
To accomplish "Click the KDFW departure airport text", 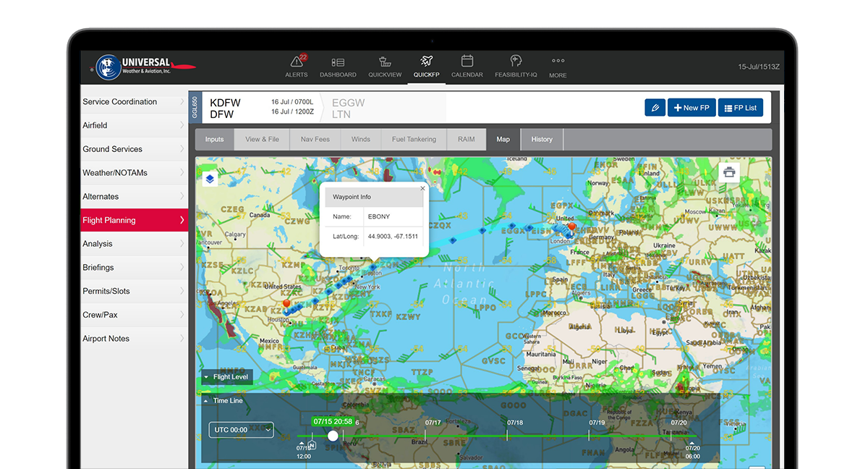I will (225, 103).
